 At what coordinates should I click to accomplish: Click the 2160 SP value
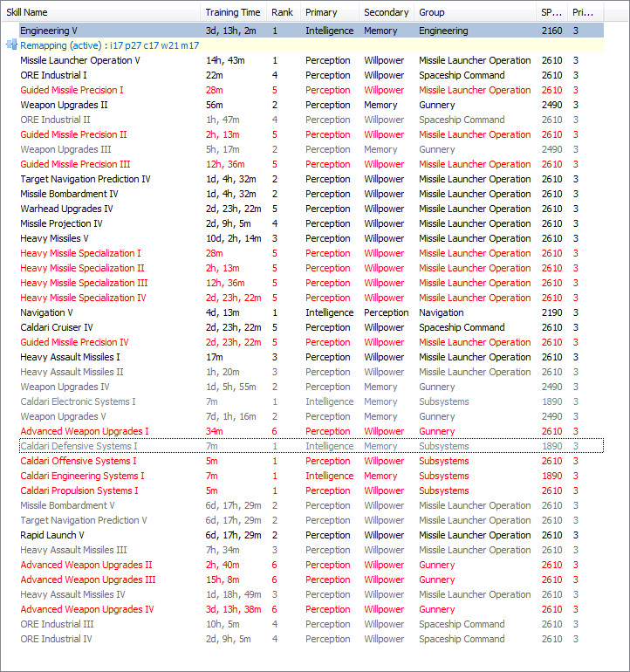coord(552,31)
